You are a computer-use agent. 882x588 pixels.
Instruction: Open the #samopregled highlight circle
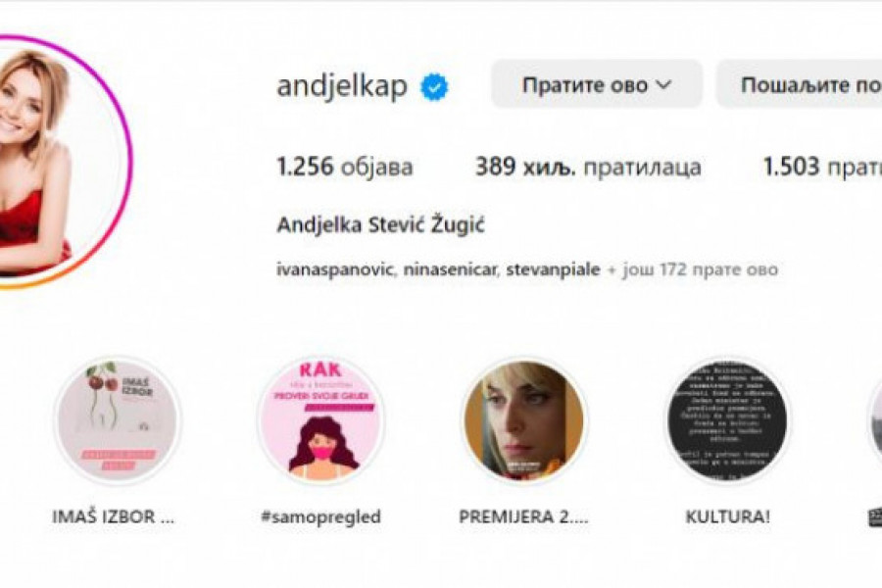tap(320, 420)
